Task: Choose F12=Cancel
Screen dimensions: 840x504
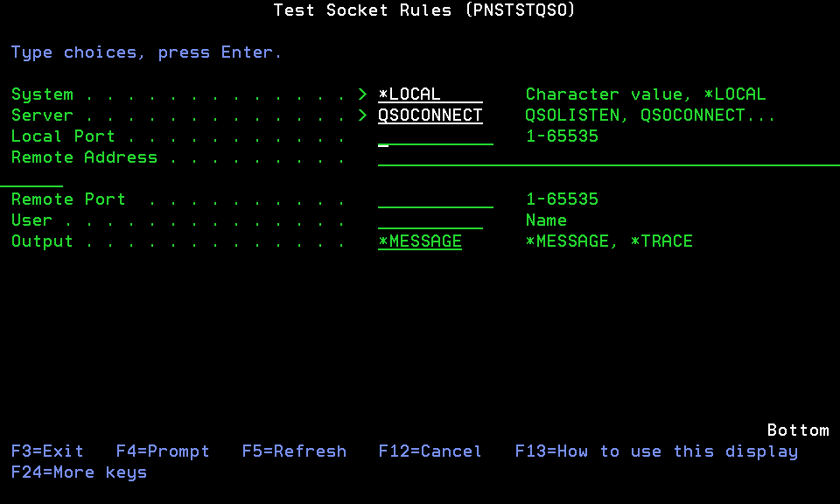Action: click(430, 451)
